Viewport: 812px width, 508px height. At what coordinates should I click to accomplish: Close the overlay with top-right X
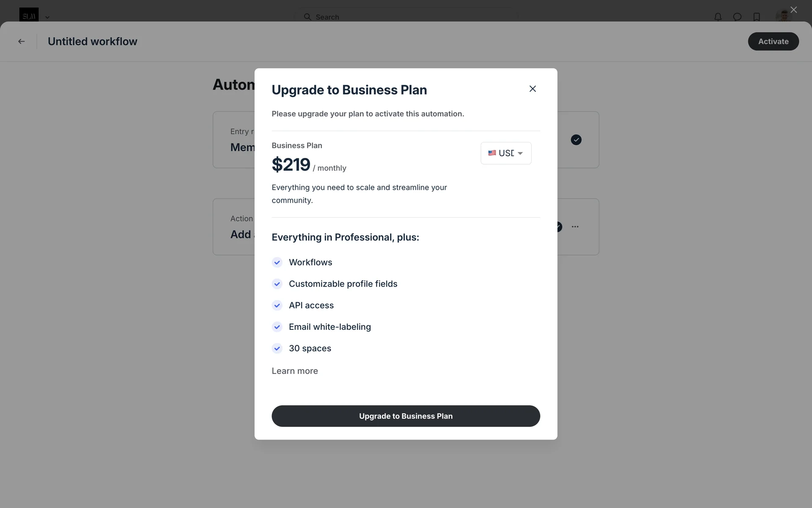click(793, 10)
